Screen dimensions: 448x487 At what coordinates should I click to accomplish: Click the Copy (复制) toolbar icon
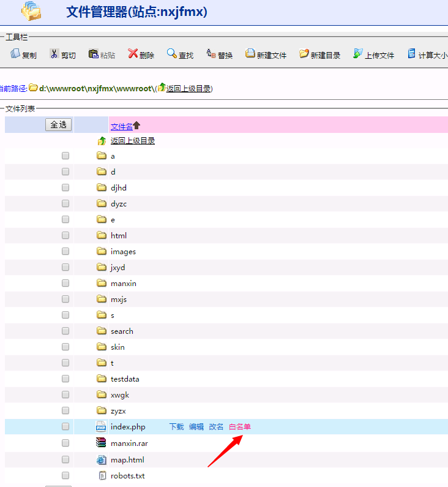point(16,54)
